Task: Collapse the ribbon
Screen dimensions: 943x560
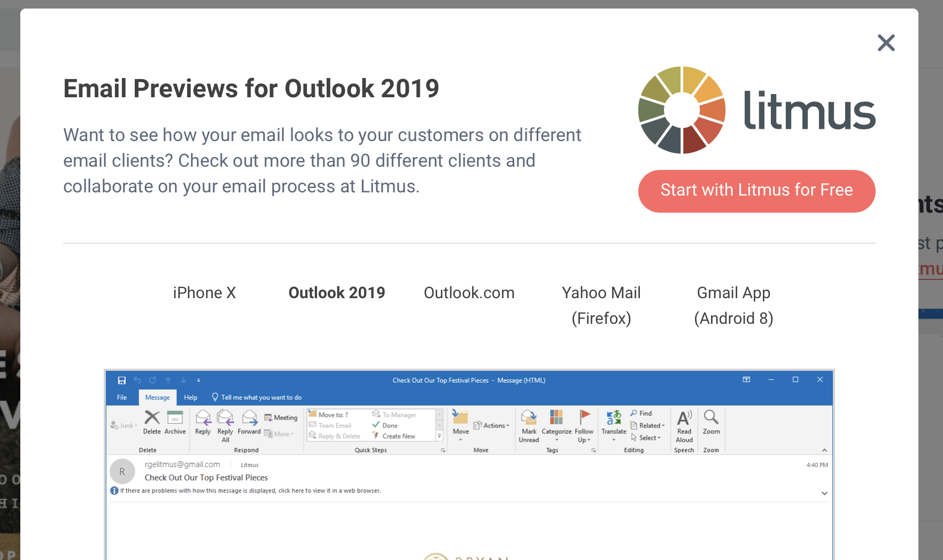Action: point(824,450)
